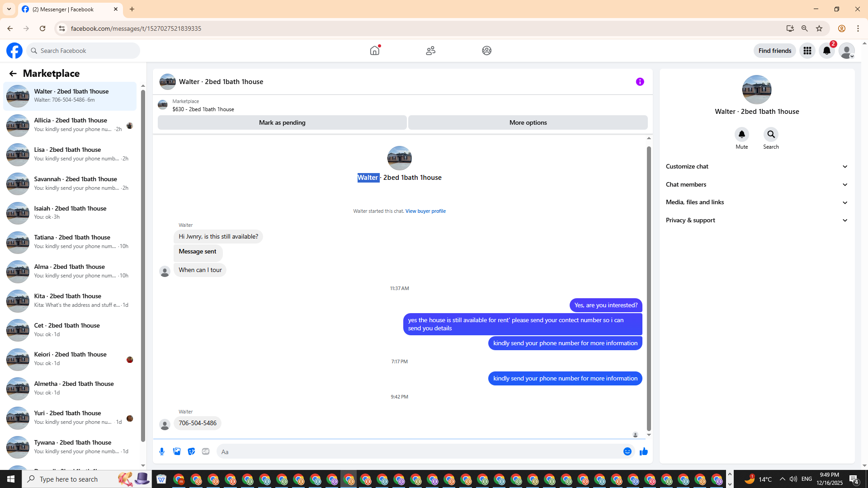Viewport: 868px width, 488px height.
Task: Show hidden system tray icons
Action: tap(783, 479)
